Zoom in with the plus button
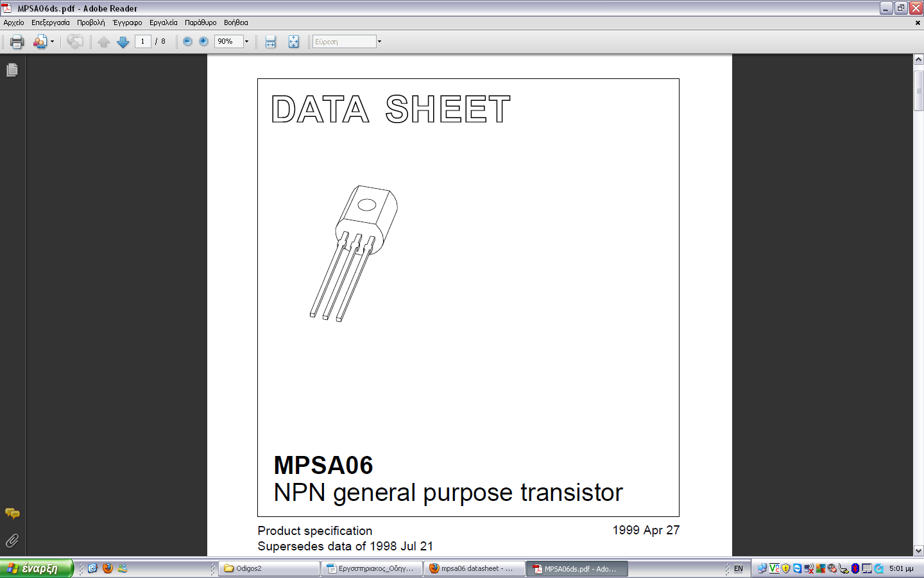The image size is (924, 578). 203,41
